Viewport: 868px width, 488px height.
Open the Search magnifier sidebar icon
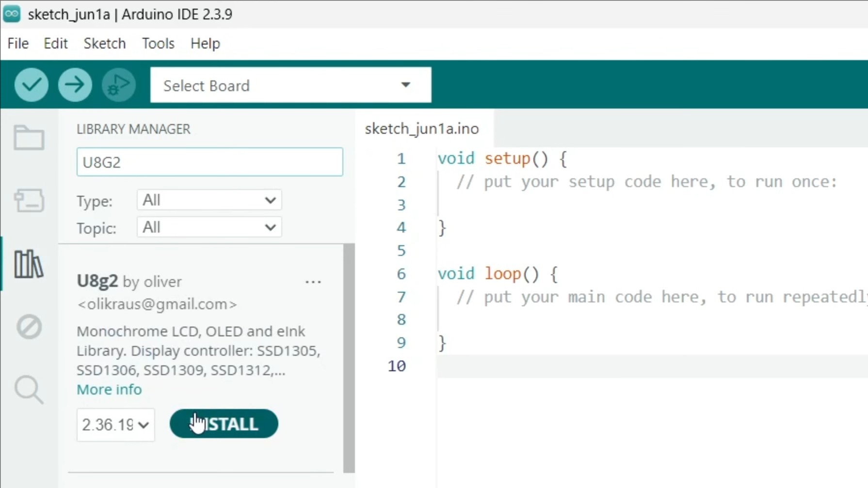(x=29, y=390)
